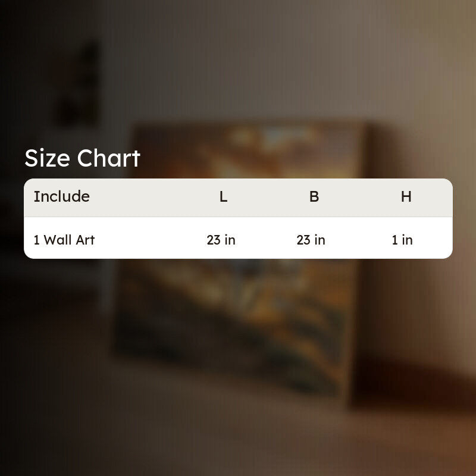
Task: Click the dark blurred object on the wall
Action: (80, 85)
